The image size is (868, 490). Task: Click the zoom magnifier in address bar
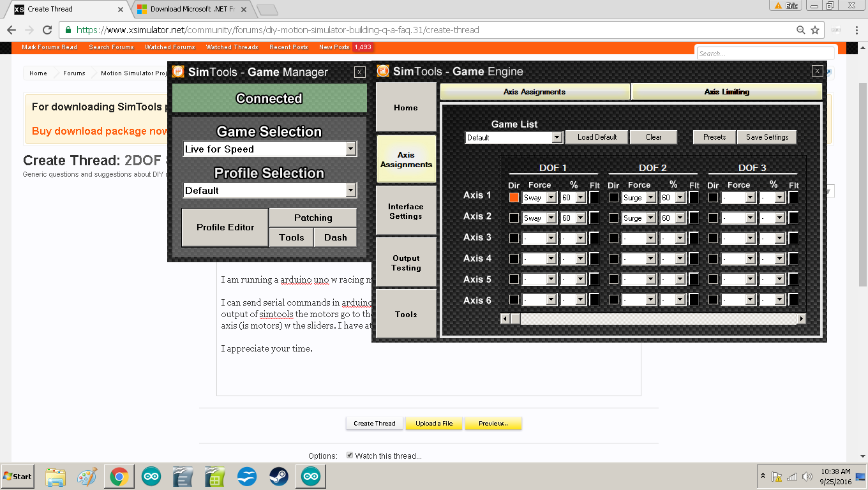800,30
